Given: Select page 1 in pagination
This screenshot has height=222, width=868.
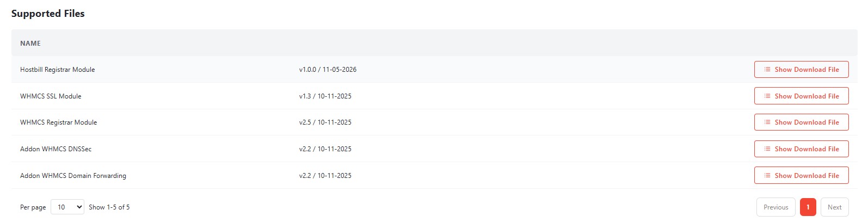Looking at the screenshot, I should click(808, 207).
